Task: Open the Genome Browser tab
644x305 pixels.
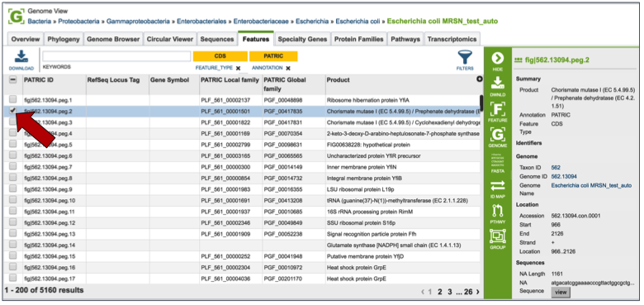Action: (113, 39)
